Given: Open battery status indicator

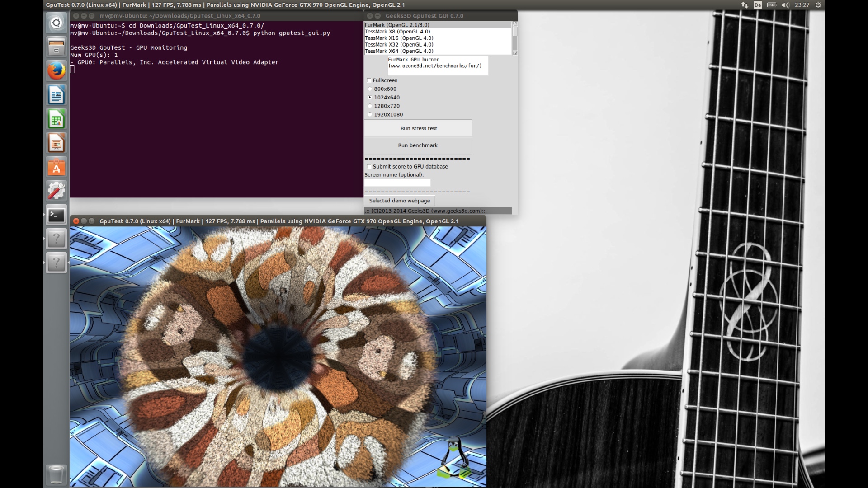Looking at the screenshot, I should (772, 5).
